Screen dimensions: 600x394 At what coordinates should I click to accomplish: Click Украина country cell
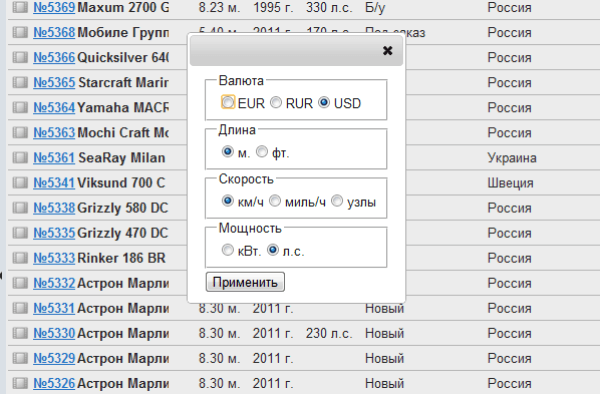512,158
